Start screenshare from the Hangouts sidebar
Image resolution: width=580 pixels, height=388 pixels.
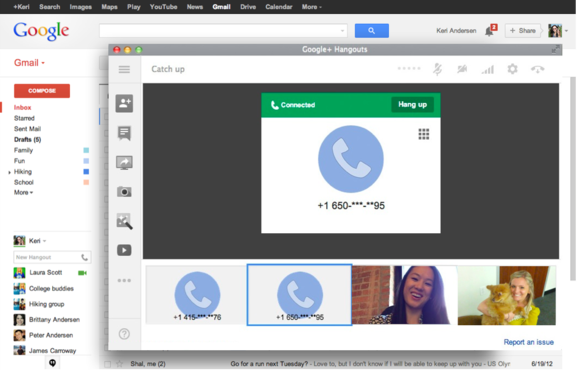click(124, 163)
